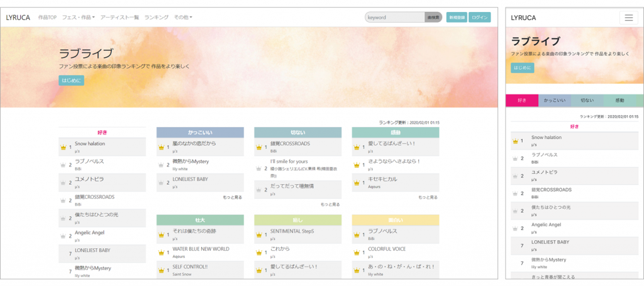Click the はじめに button in the mobile banner
Viewport: 644px width, 286px height.
click(523, 68)
